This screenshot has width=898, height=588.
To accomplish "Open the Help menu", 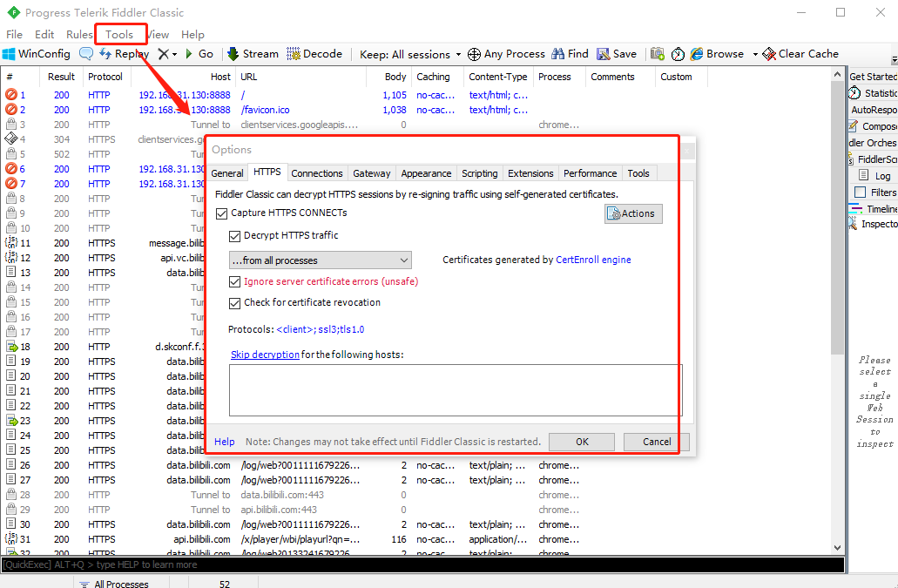I will coord(192,34).
